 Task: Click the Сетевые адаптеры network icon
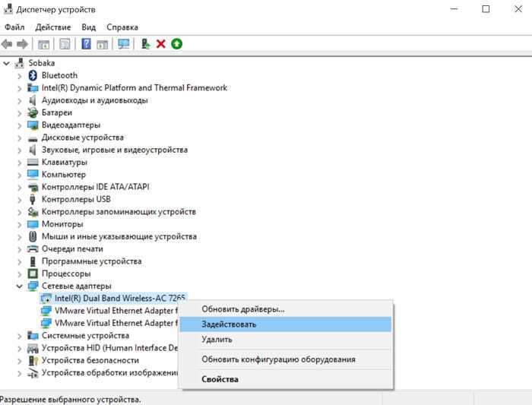(33, 286)
